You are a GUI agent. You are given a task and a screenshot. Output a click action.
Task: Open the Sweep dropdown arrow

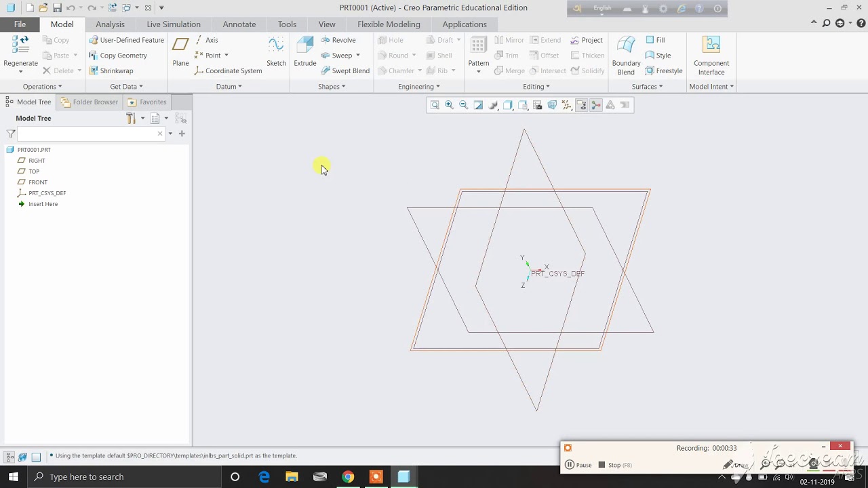tap(357, 56)
